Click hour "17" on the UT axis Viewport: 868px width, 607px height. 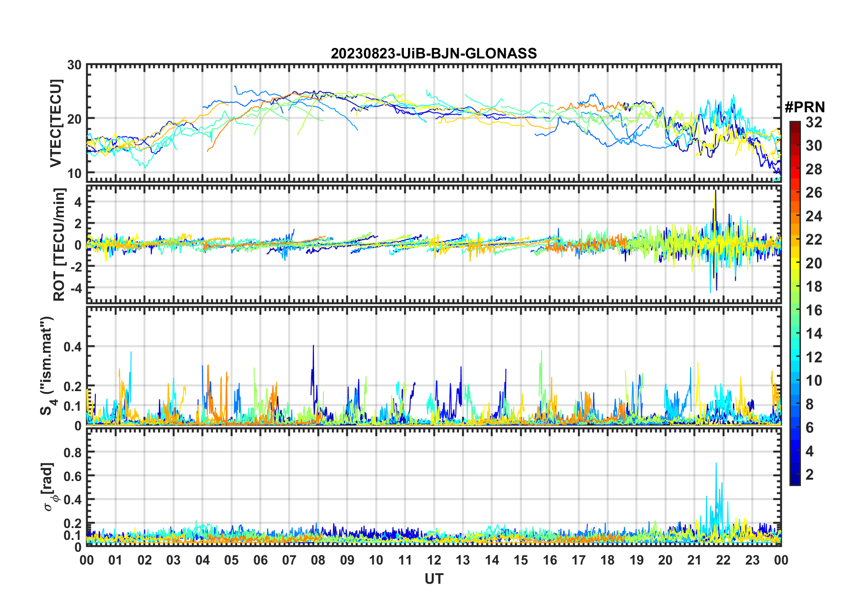pos(579,560)
